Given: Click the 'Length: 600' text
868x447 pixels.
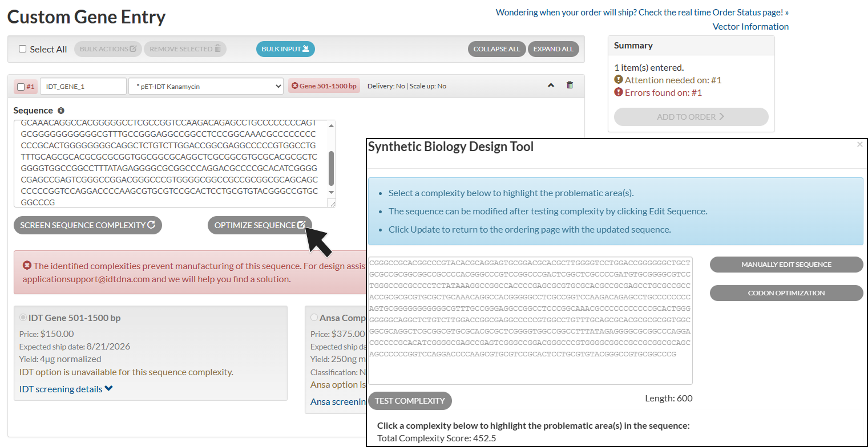Looking at the screenshot, I should click(669, 398).
